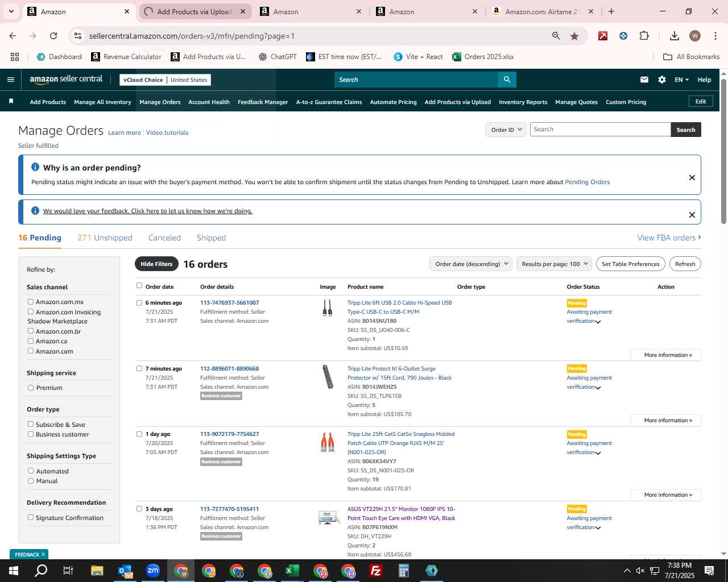
Task: Open Excel from the taskbar
Action: click(x=292, y=571)
